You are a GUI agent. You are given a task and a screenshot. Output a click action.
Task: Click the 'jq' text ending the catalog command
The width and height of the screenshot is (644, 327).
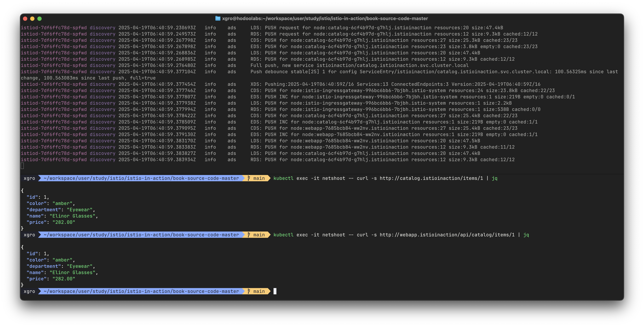point(494,178)
